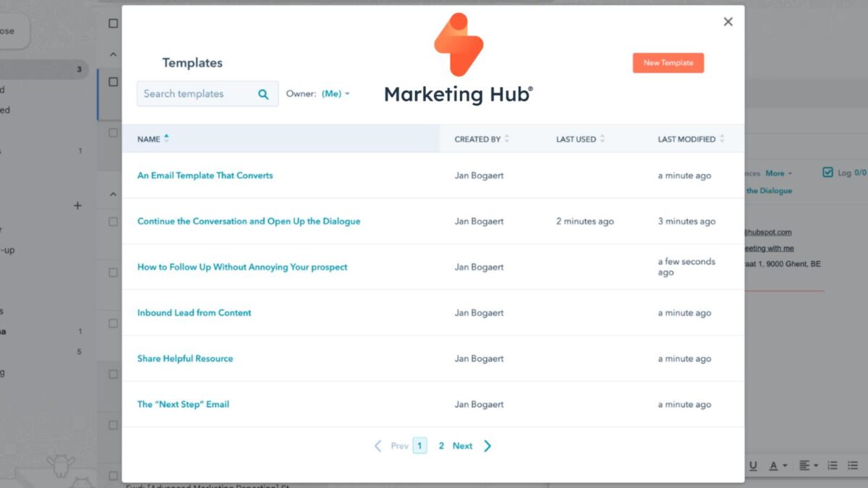Open the text alignment dropdown in compose window
Screen dimensions: 868x488
(x=809, y=466)
